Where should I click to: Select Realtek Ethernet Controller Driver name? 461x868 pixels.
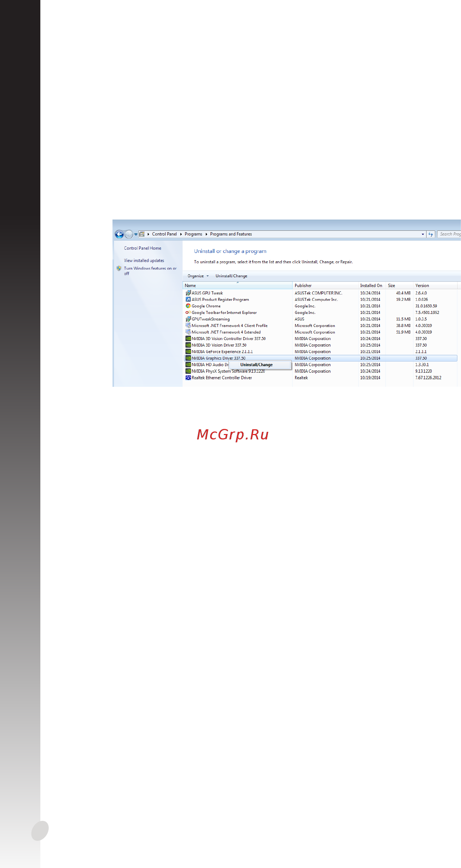(222, 378)
